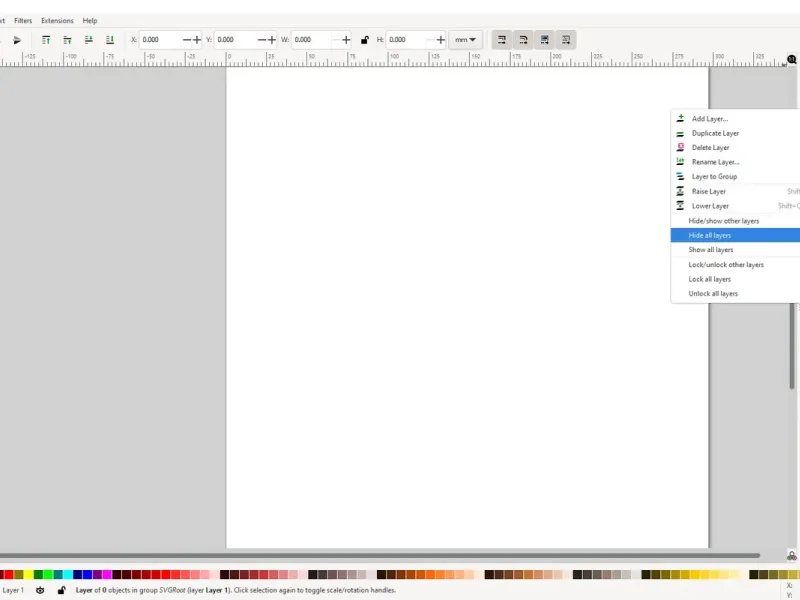The height and width of the screenshot is (600, 800).
Task: Open the Filters menu
Action: [x=23, y=21]
